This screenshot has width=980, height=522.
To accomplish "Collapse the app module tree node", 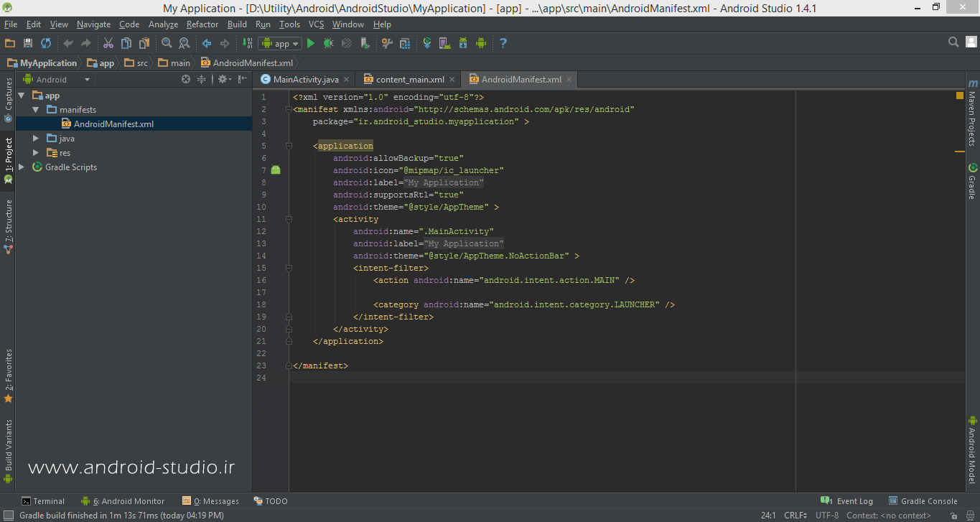I will tap(22, 95).
